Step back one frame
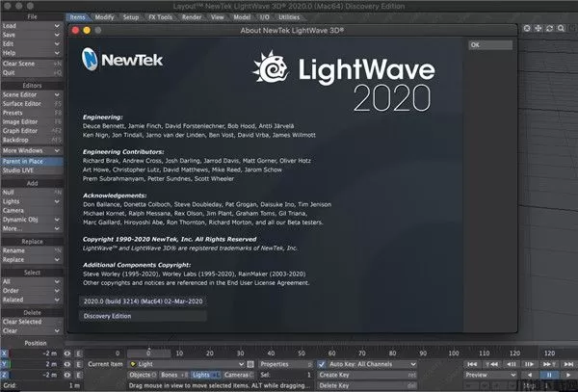Viewport: 578px width, 392px height. pos(511,364)
